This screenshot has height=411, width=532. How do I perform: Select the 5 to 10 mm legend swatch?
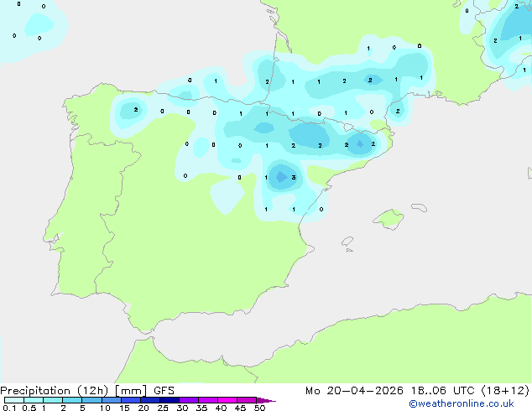point(91,400)
